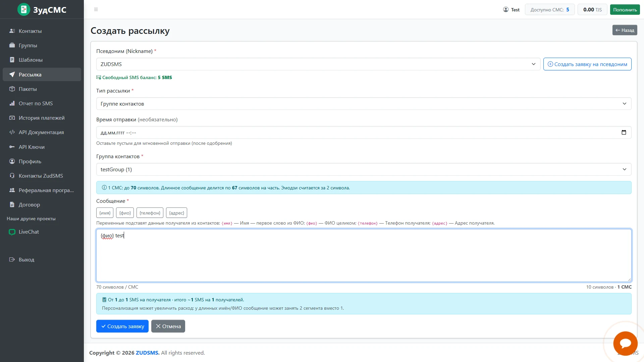Open the orange live chat bubble

pyautogui.click(x=625, y=343)
